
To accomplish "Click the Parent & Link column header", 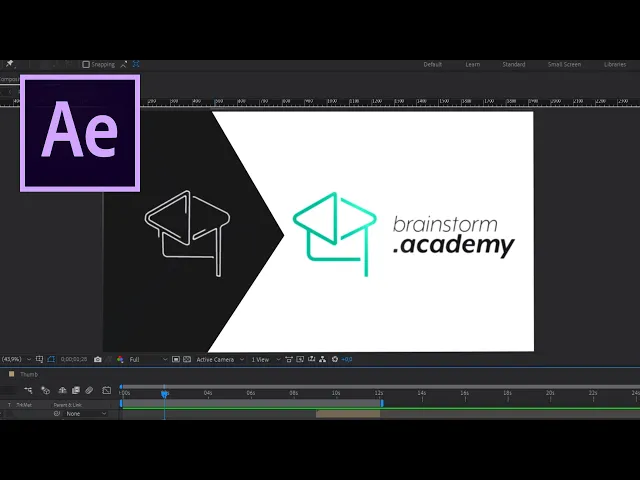I will pos(68,405).
